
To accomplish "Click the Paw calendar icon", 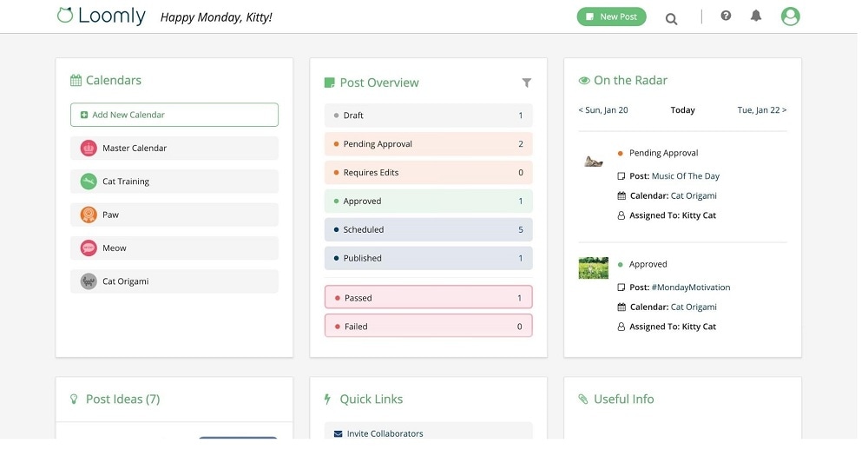I will [88, 215].
